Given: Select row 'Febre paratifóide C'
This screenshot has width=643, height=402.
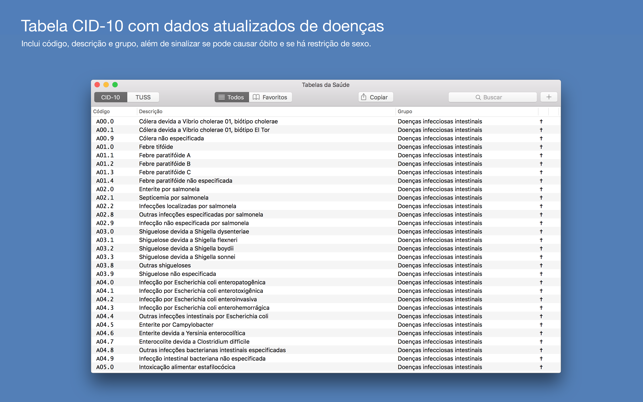Looking at the screenshot, I should click(x=326, y=172).
